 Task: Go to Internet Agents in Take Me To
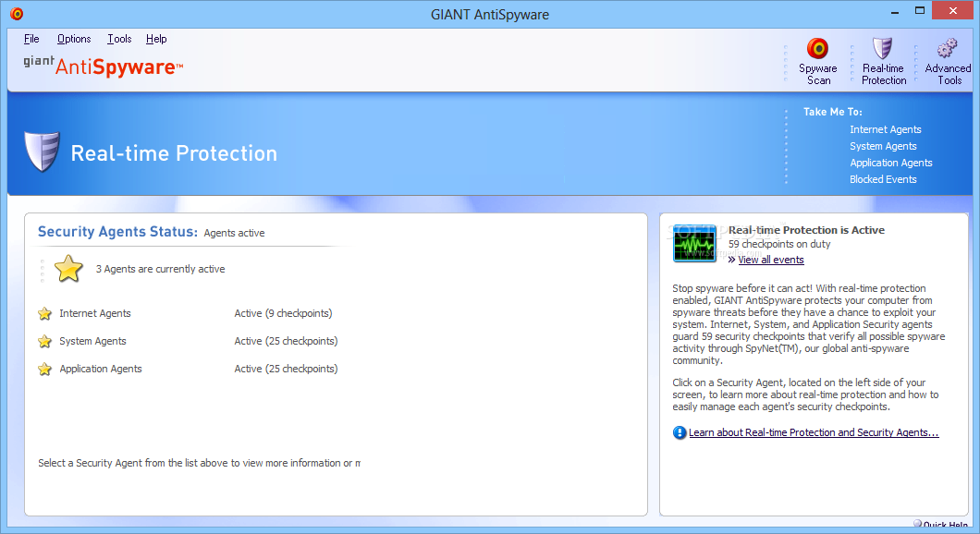885,129
